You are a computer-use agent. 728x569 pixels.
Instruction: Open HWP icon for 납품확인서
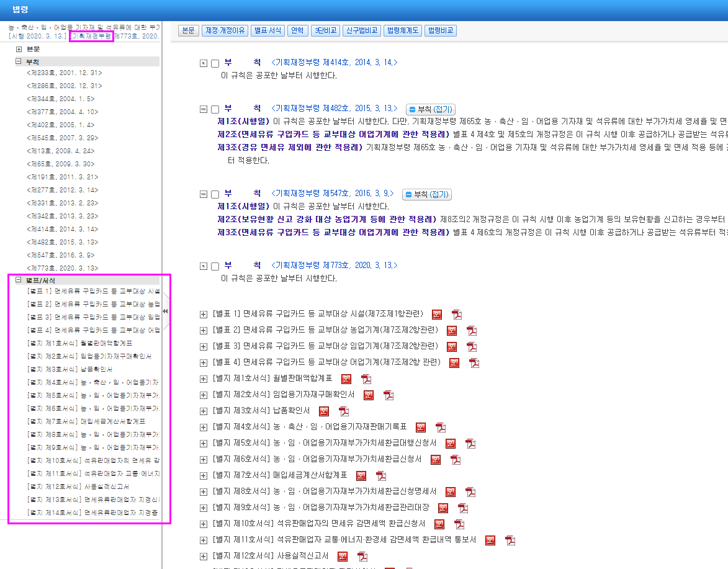coord(324,411)
